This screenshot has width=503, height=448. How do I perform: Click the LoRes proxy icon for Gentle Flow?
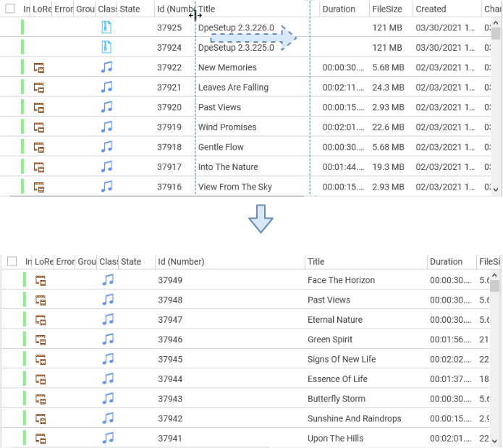click(x=40, y=147)
